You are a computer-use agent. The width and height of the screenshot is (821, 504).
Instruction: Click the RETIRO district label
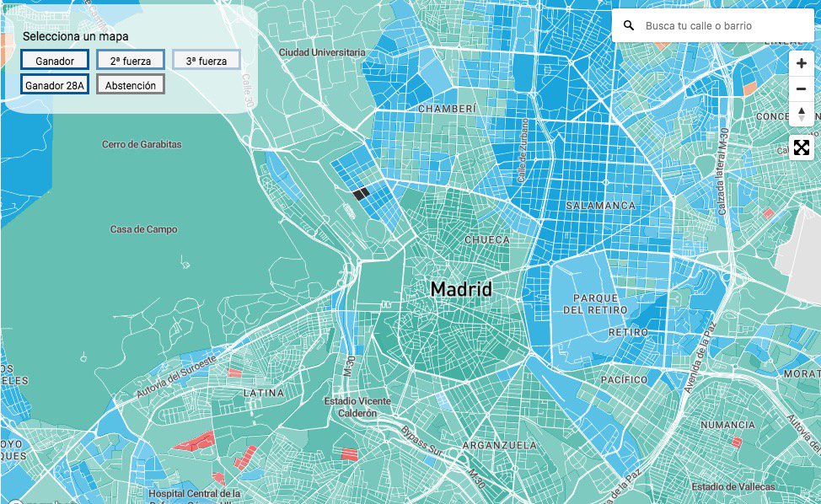(x=628, y=332)
